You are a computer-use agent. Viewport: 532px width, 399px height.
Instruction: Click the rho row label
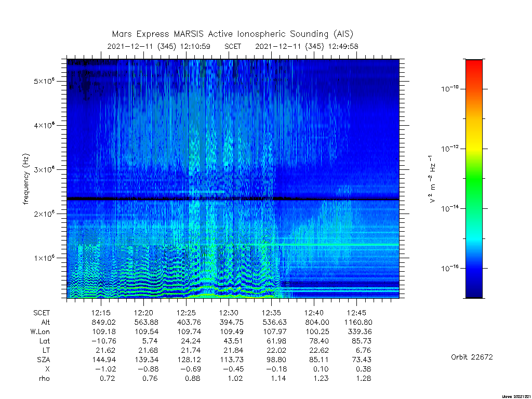(44, 378)
